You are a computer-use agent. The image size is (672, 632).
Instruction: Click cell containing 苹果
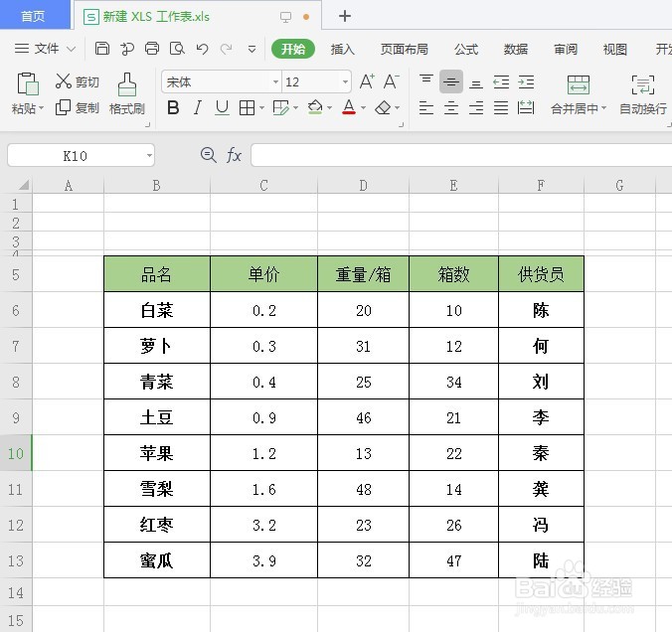click(x=157, y=453)
